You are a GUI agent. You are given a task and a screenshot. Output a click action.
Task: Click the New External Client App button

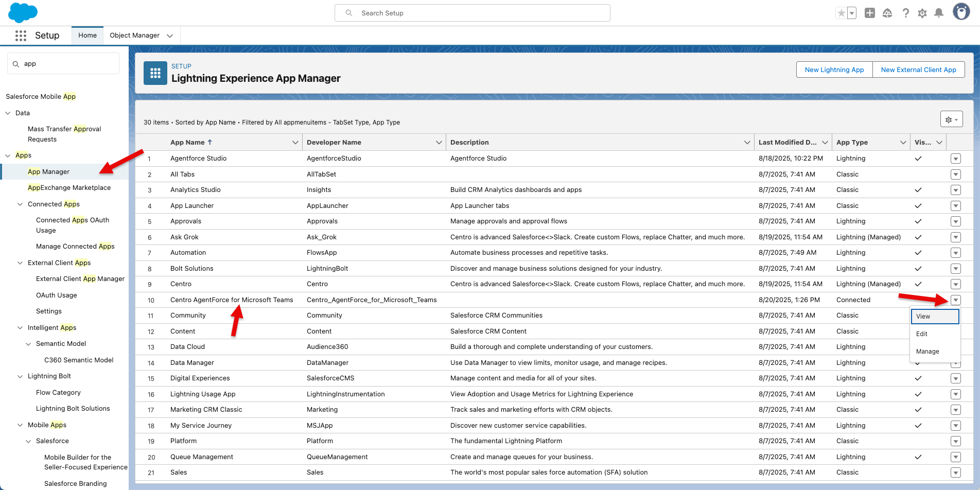[918, 69]
